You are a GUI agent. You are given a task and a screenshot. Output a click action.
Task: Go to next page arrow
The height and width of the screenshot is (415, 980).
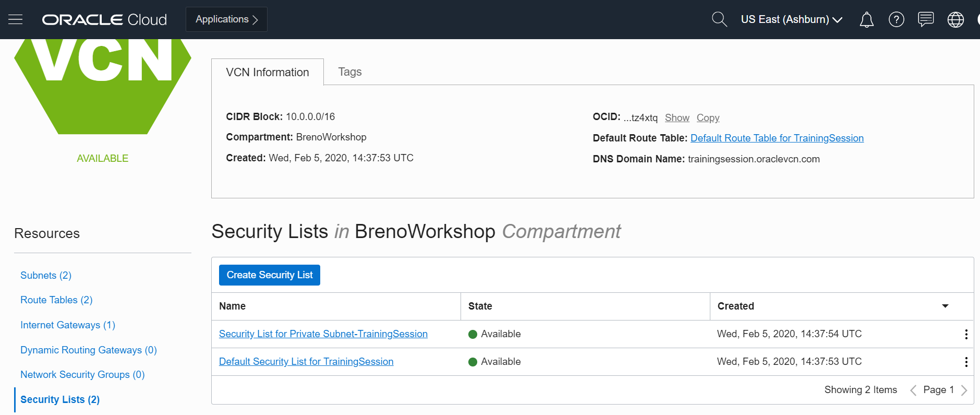(x=964, y=390)
